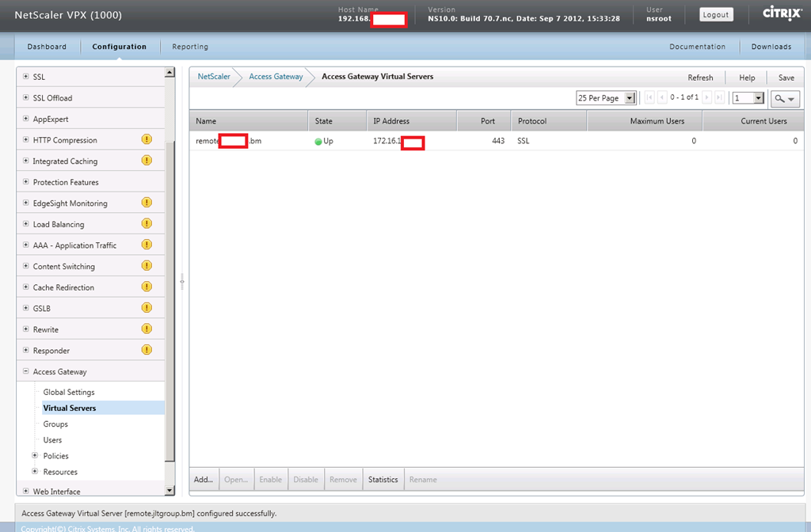Click sidebar scrollbar down arrow

click(x=169, y=490)
